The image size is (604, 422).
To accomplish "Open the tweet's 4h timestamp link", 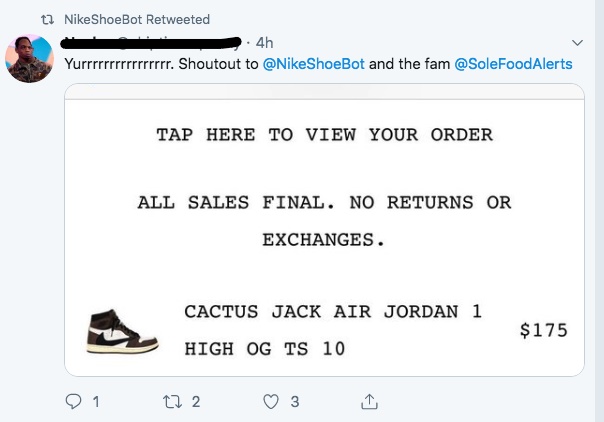I will pyautogui.click(x=265, y=43).
